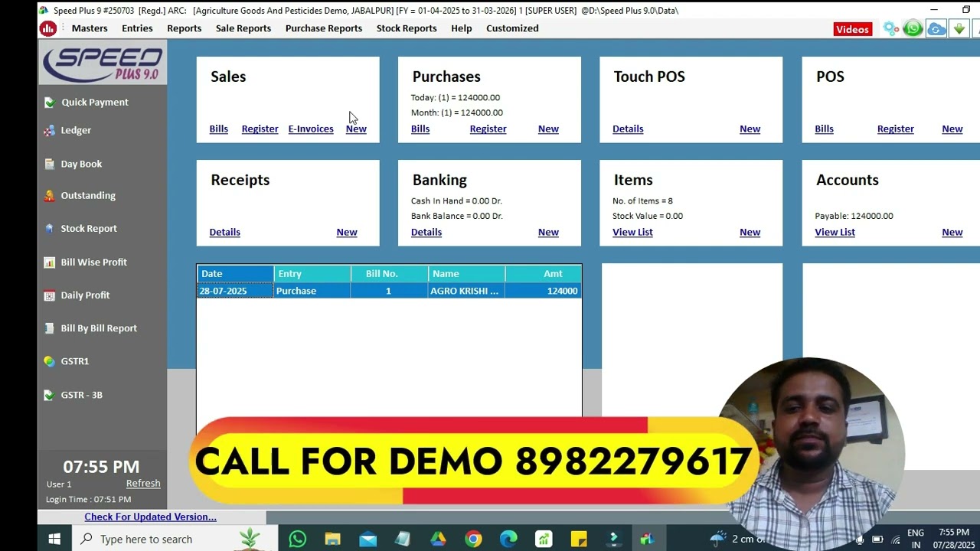
Task: Click the GSTR1 sidebar icon
Action: tap(50, 360)
